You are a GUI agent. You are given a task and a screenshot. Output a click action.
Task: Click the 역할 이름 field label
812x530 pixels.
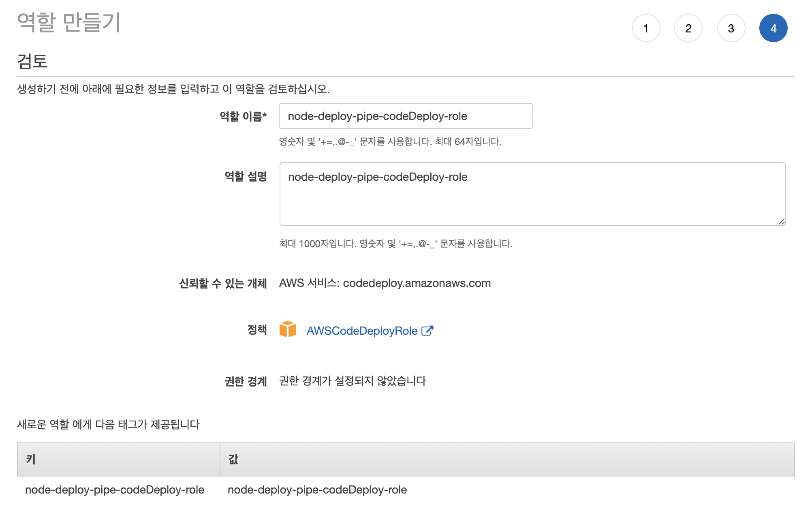tap(243, 117)
